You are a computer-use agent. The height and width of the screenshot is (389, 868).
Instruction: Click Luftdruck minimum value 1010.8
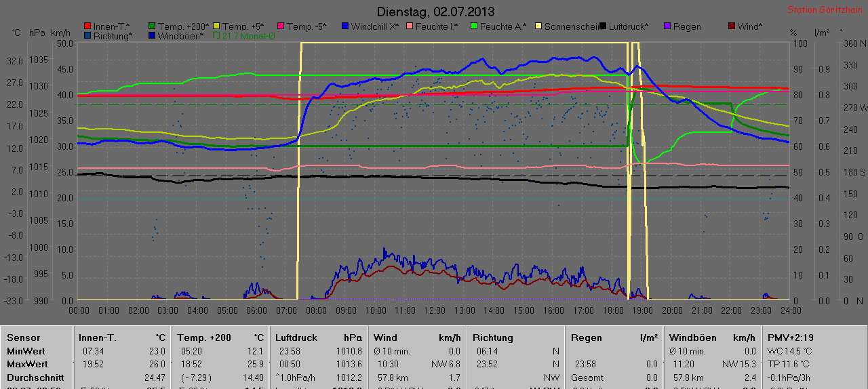tap(349, 351)
